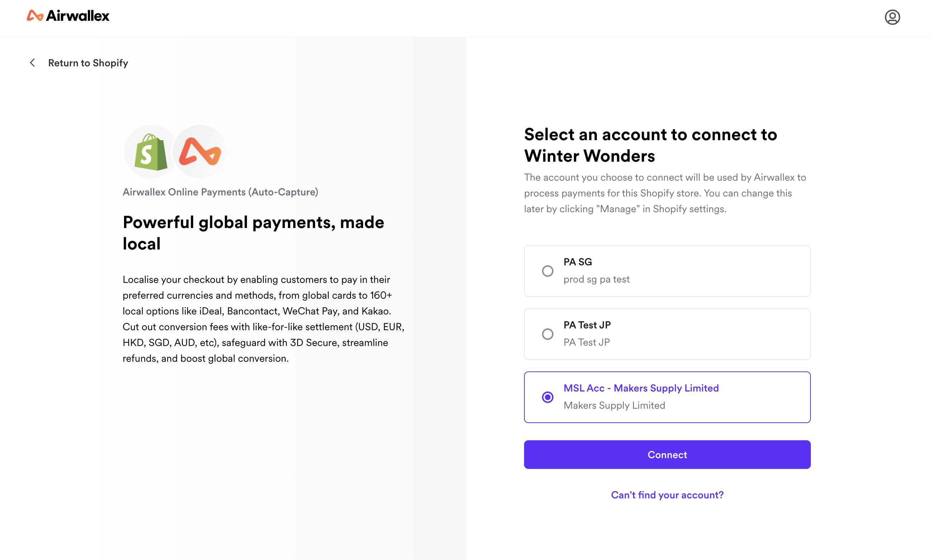Click the Shopify shopping bag icon
The width and height of the screenshot is (932, 560).
coord(150,151)
